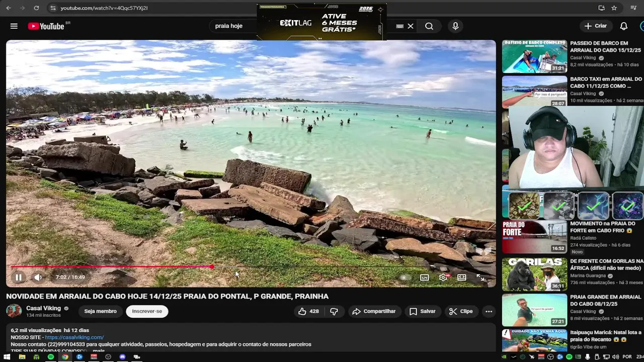Open 'MOVIMENTO na PRAIA DO FORTE' title
The image size is (644, 362).
tap(602, 227)
